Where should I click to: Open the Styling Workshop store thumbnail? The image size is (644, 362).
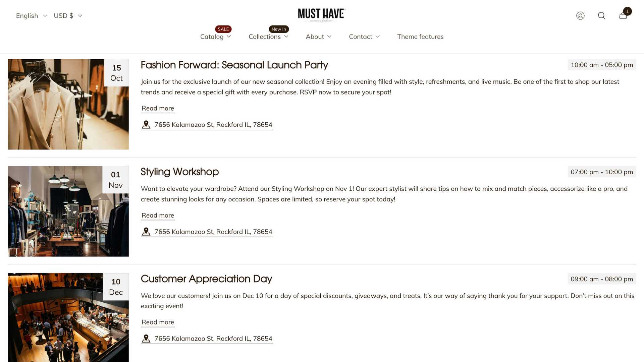[68, 212]
